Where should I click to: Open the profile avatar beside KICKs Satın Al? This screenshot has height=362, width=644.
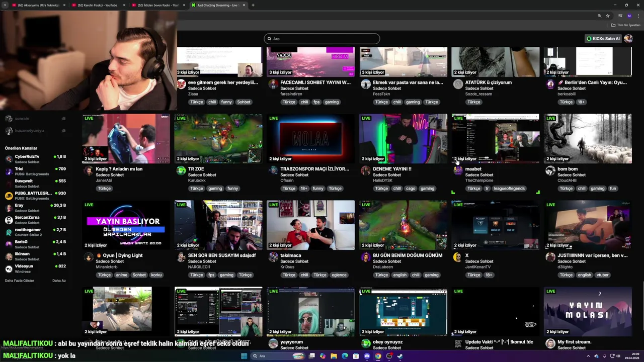coord(628,39)
